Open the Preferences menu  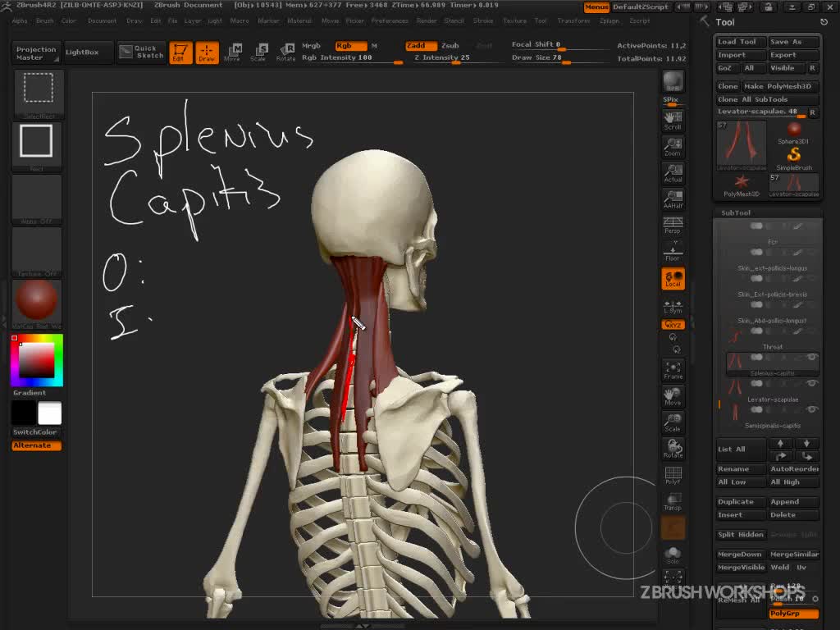pos(390,21)
